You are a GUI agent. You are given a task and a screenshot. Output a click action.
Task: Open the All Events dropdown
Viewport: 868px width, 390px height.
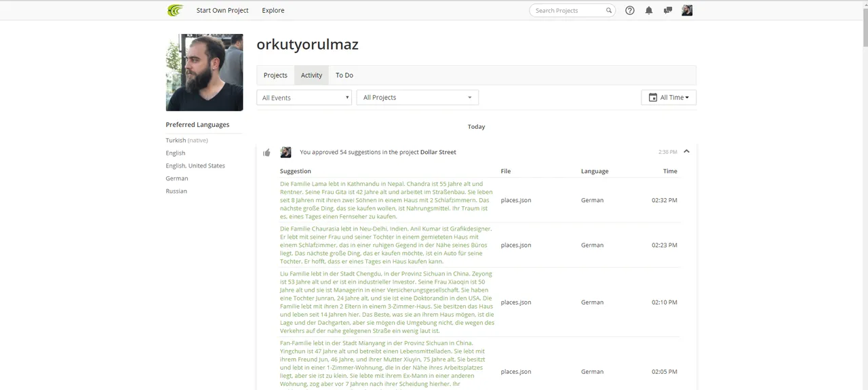[x=304, y=98]
